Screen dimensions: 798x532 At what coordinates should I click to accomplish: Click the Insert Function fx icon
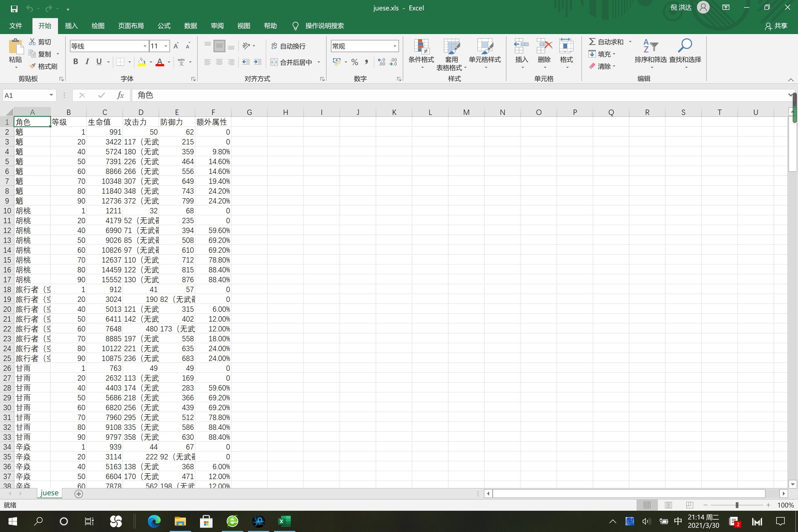(x=120, y=95)
